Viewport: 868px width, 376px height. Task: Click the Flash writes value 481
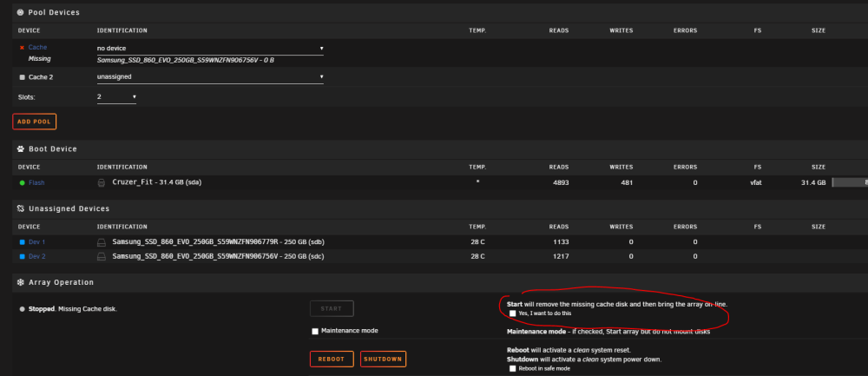(x=626, y=182)
